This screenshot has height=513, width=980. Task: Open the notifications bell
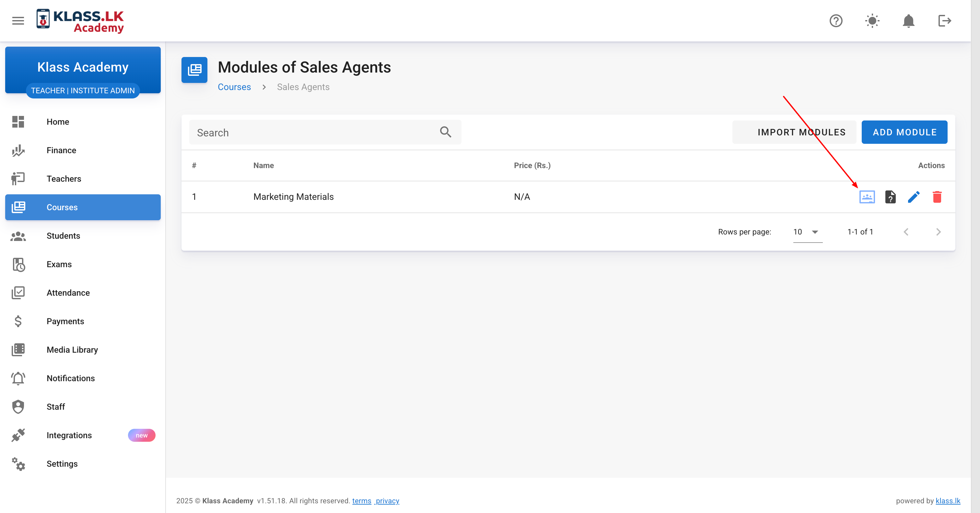point(908,20)
